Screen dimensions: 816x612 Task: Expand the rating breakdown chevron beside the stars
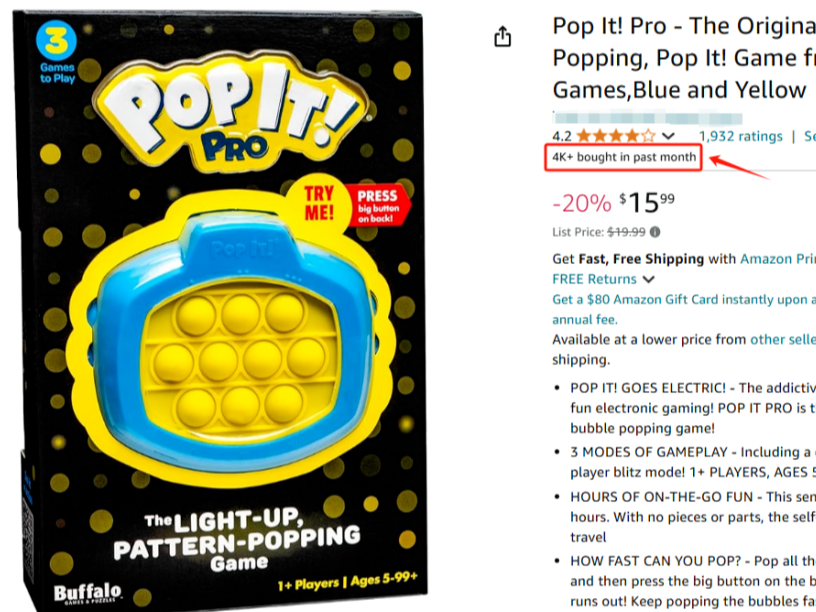pyautogui.click(x=669, y=136)
